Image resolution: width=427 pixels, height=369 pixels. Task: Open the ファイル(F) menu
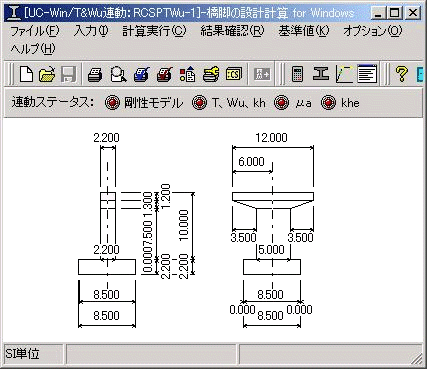[x=35, y=31]
